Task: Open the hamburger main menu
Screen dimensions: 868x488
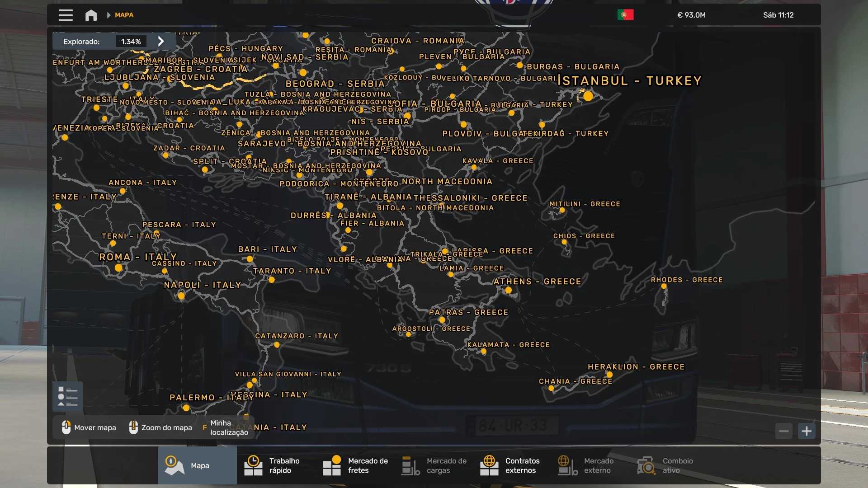Action: pyautogui.click(x=66, y=15)
